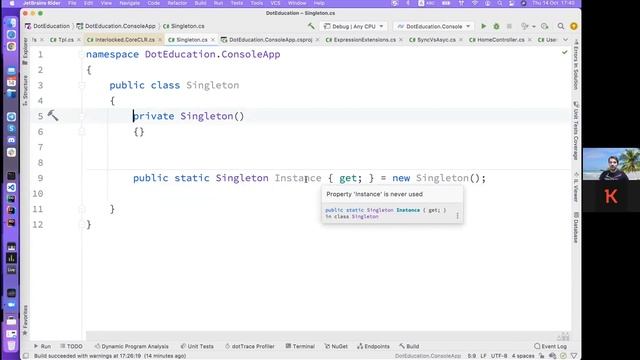640x360 pixels.
Task: Toggle the Database panel
Action: [x=576, y=227]
